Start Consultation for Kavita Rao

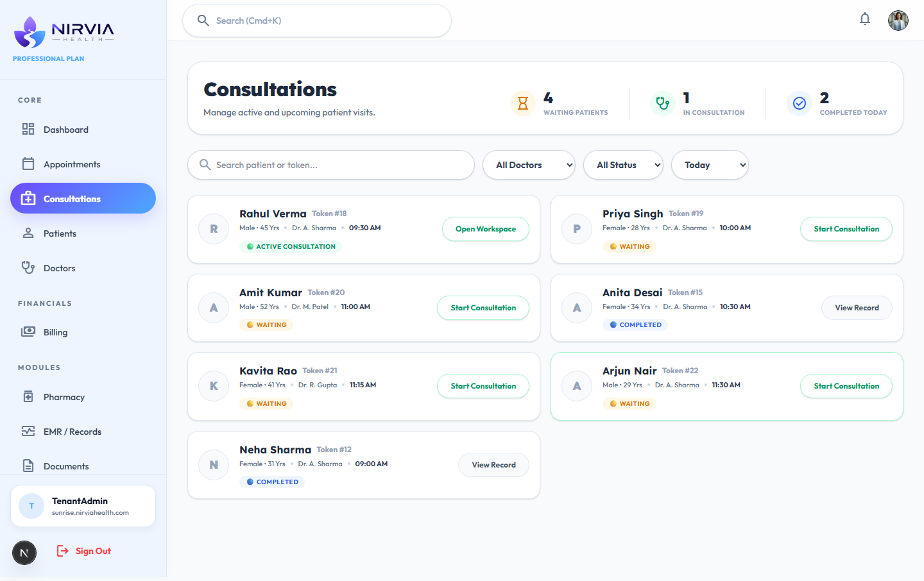tap(483, 386)
